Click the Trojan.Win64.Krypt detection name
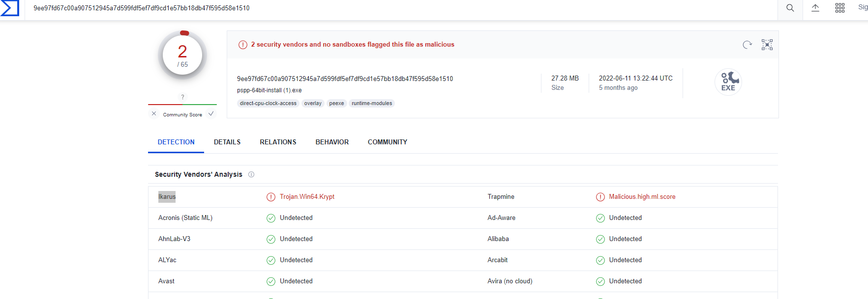 (307, 197)
